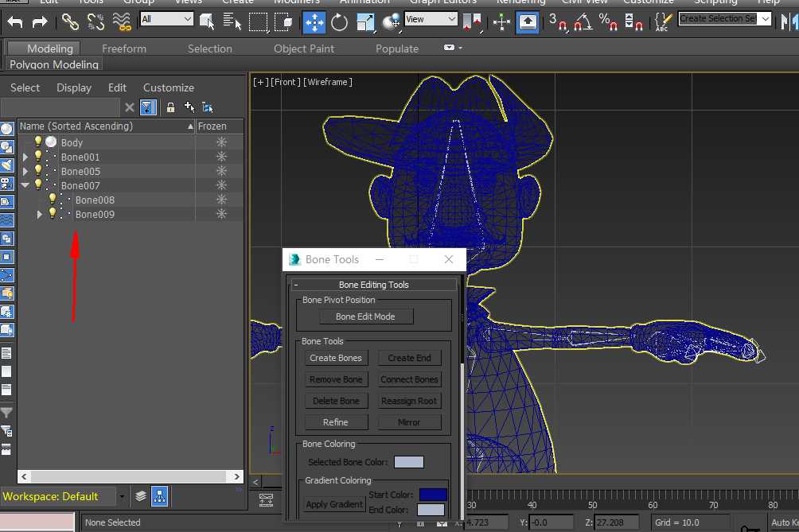Toggle the 3D Snaps button

click(557, 22)
